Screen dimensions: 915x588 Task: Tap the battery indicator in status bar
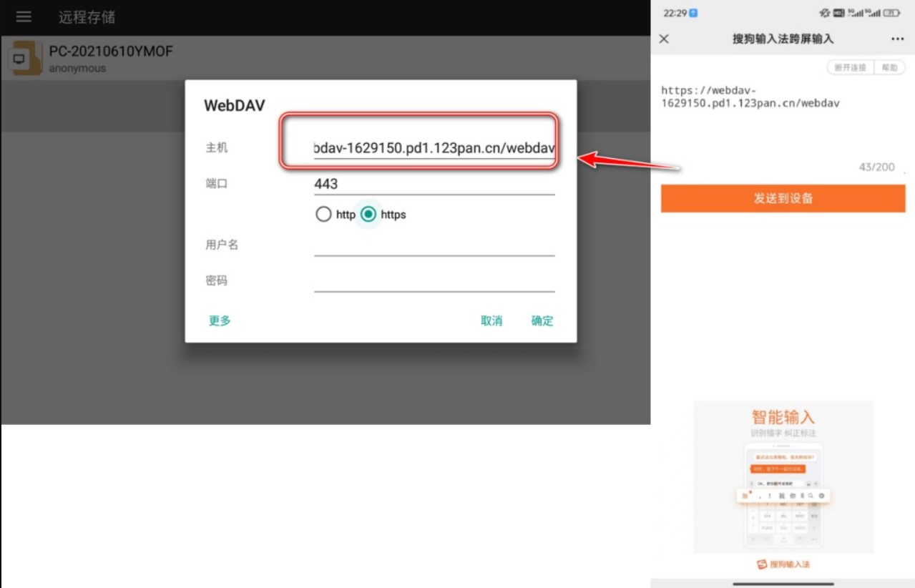pos(891,13)
